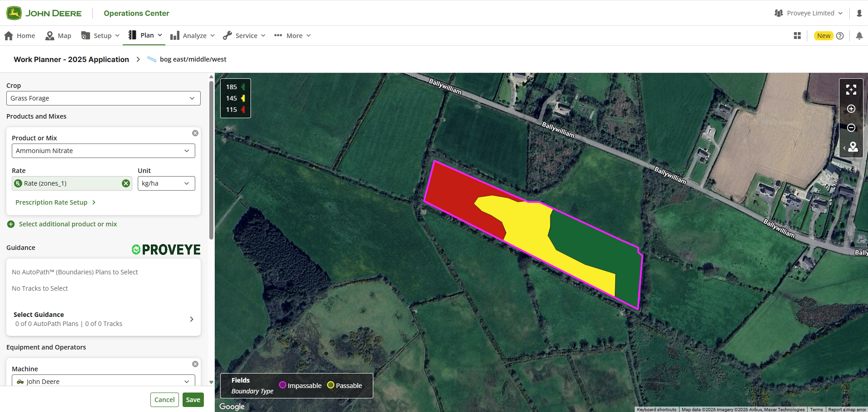Click the yellow 145 legend swatch
Image resolution: width=868 pixels, height=412 pixels.
[x=243, y=98]
